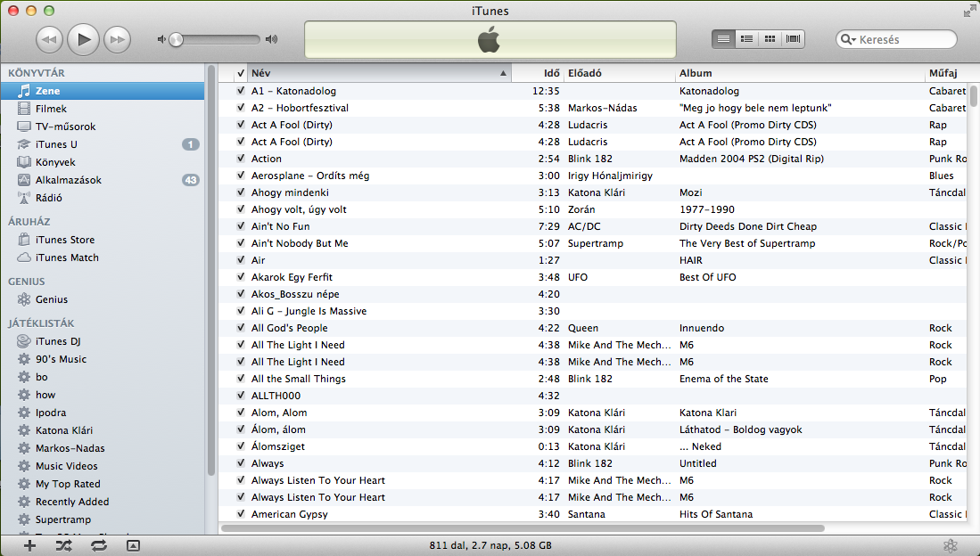Image resolution: width=980 pixels, height=556 pixels.
Task: Click the Dirty Deeds Done Dirt Cheap album
Action: (748, 226)
